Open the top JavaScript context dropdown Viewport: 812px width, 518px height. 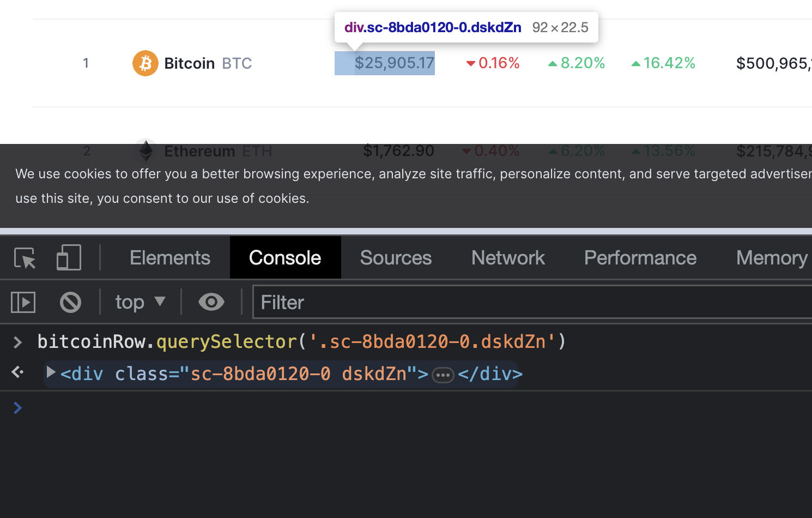pyautogui.click(x=140, y=302)
